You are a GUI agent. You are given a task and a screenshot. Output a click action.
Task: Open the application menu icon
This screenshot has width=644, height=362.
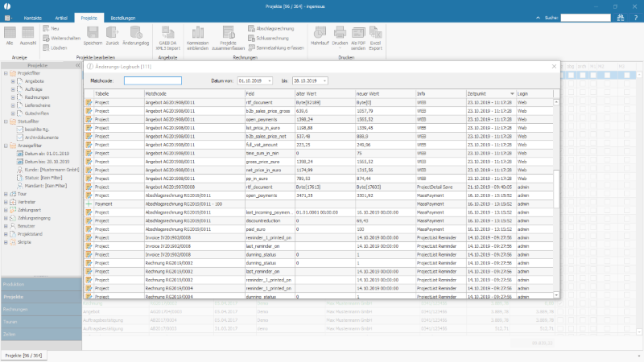pyautogui.click(x=7, y=18)
